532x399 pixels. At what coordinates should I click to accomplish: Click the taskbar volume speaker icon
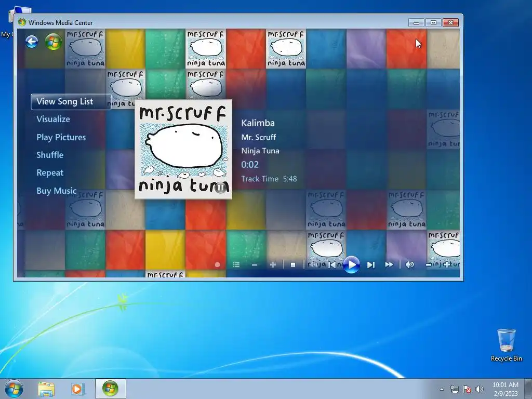tap(480, 389)
